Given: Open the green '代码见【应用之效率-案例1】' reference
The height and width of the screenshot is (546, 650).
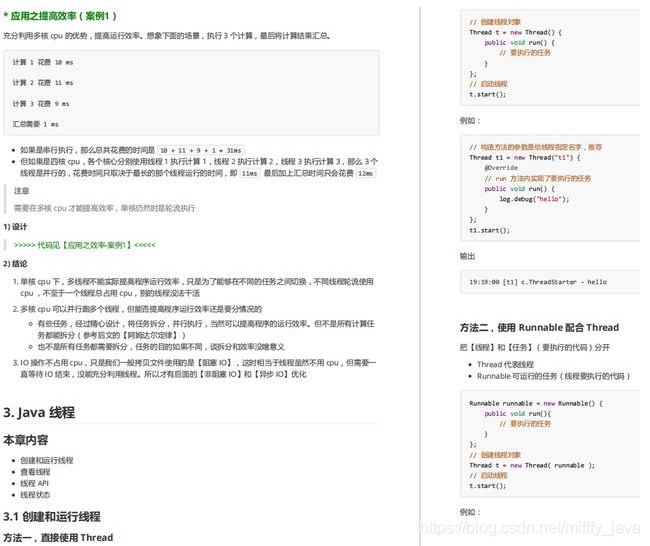Looking at the screenshot, I should pos(85,245).
